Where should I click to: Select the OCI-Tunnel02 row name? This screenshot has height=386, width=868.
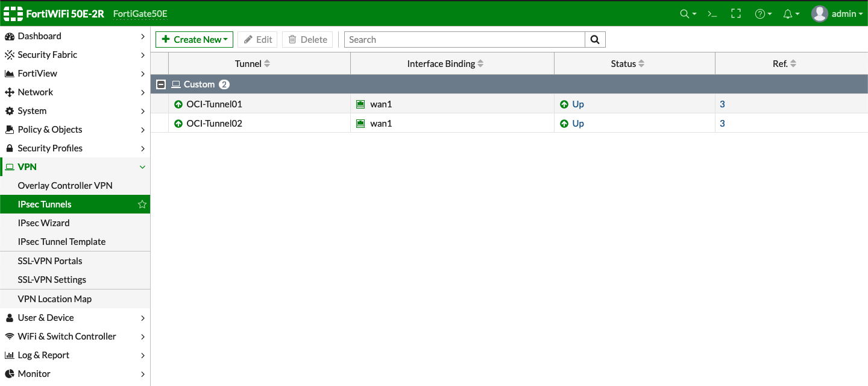214,124
